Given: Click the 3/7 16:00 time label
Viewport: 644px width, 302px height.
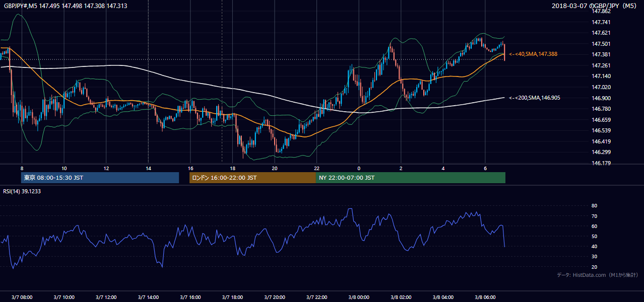Looking at the screenshot, I should (190, 297).
